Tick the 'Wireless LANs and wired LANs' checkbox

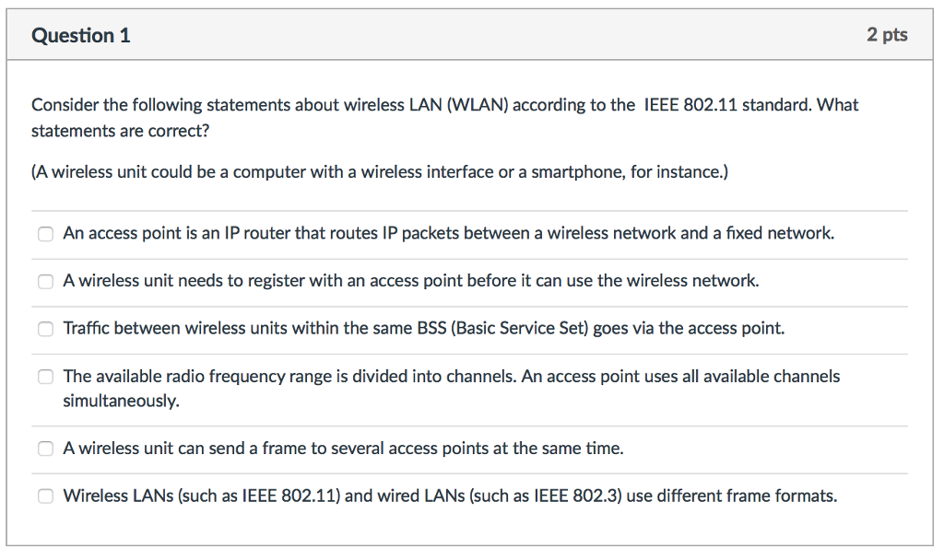tap(45, 496)
